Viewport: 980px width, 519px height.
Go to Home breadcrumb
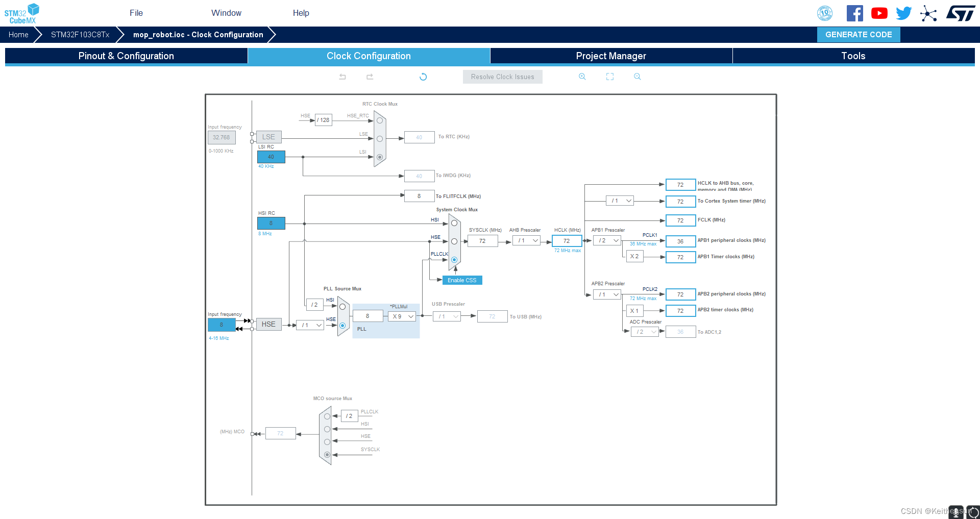tap(18, 35)
